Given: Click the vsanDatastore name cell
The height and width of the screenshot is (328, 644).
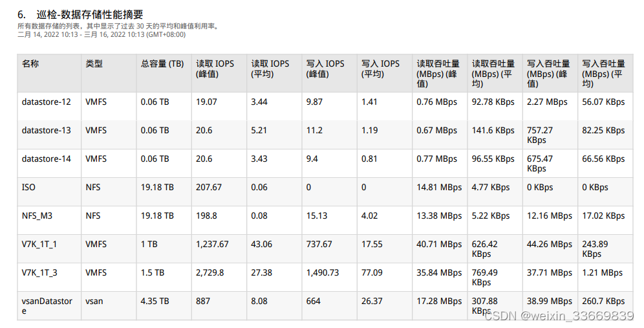Looking at the screenshot, I should point(47,305).
